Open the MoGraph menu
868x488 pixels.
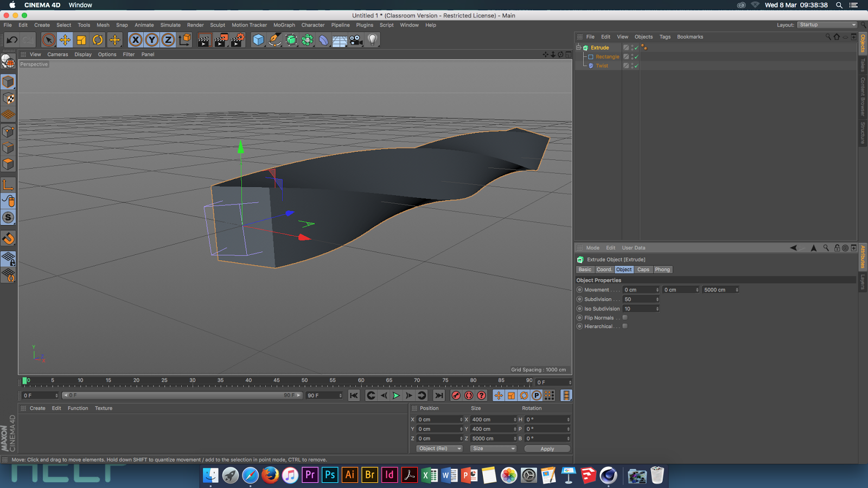284,25
